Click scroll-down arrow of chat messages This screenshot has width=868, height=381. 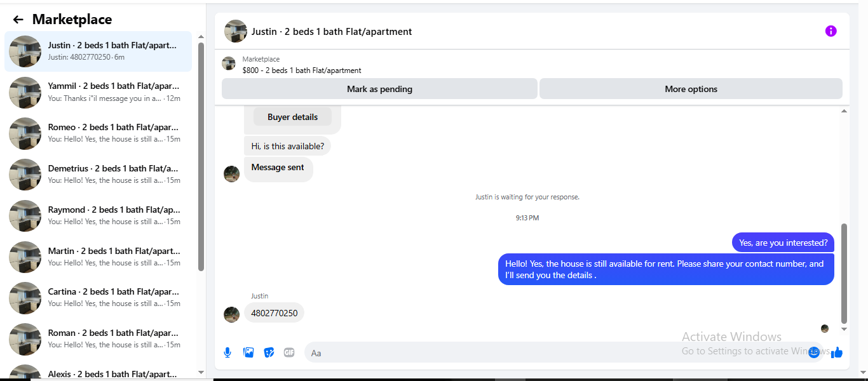click(x=844, y=329)
